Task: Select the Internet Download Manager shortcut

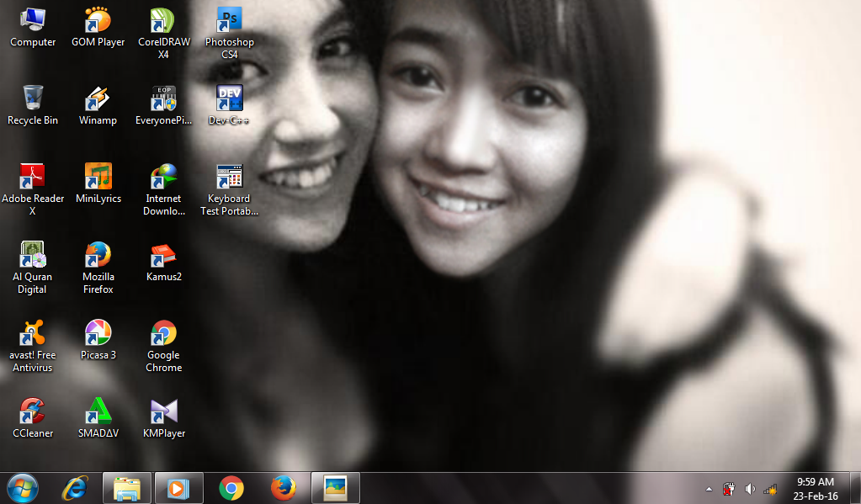Action: coord(163,189)
